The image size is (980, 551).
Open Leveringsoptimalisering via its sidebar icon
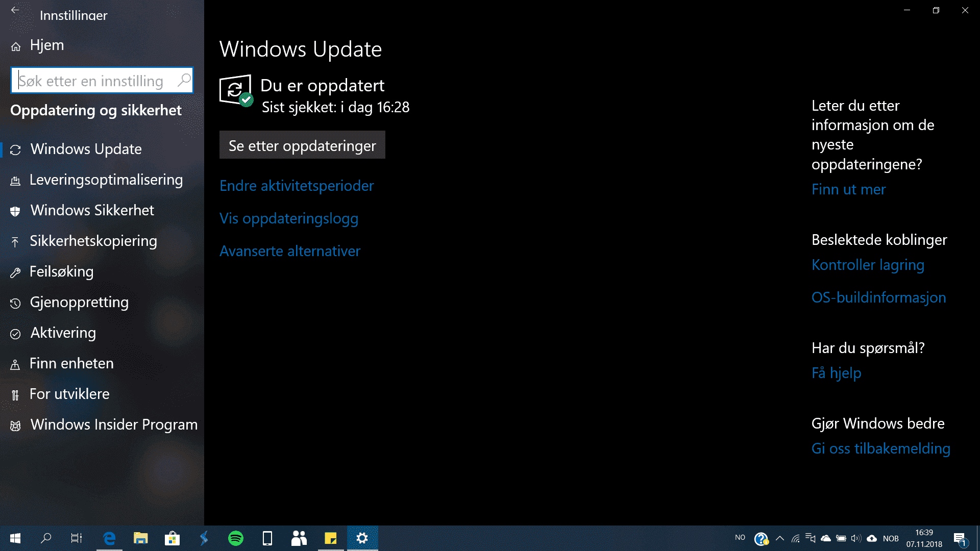point(15,180)
